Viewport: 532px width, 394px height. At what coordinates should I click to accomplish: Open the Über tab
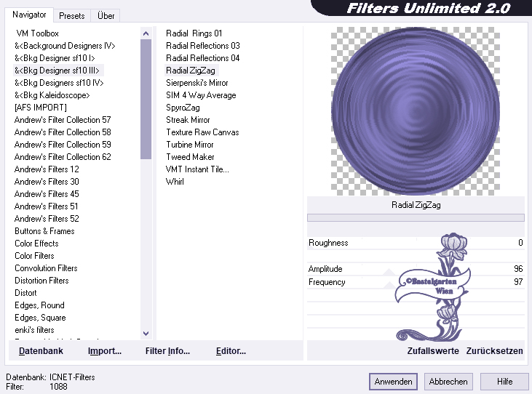coord(106,16)
